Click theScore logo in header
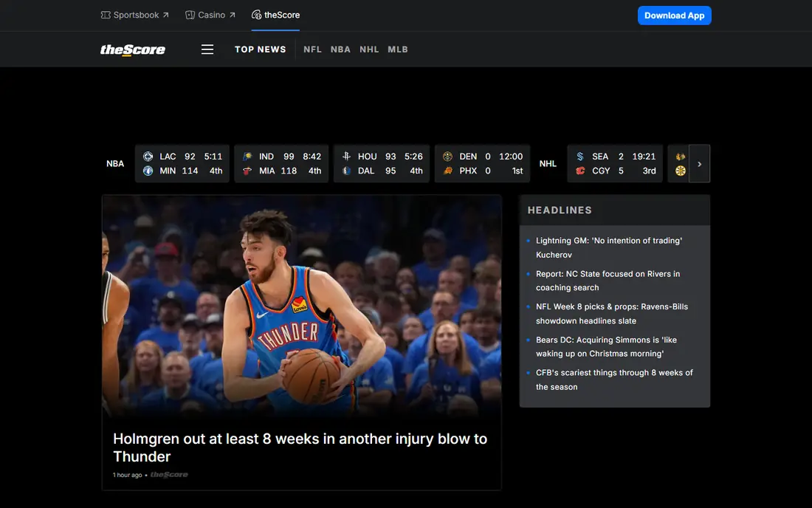The image size is (812, 508). pos(133,49)
